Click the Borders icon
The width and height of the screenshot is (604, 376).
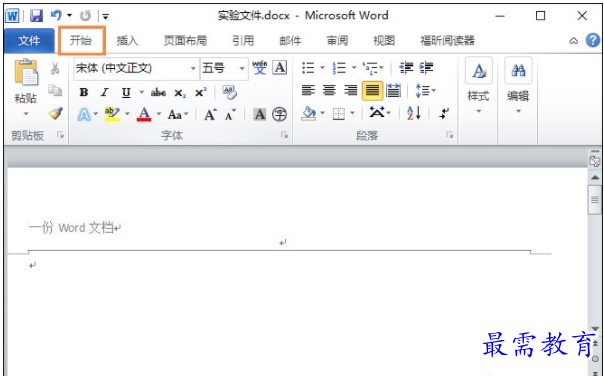coord(339,114)
